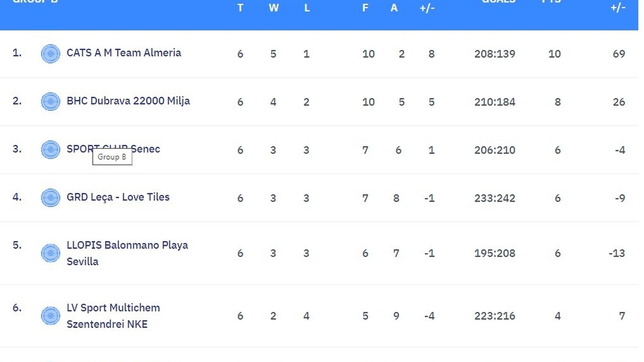The width and height of the screenshot is (644, 362).
Task: Open CATS A M Team Almeria team page
Action: pyautogui.click(x=123, y=53)
